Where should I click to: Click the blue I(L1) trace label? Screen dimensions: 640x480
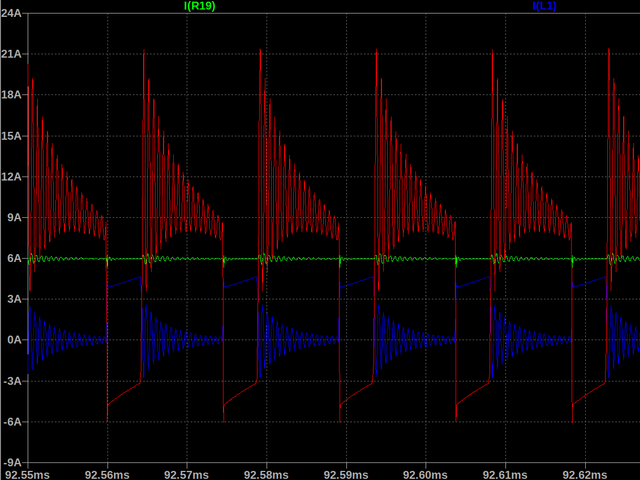[x=544, y=6]
